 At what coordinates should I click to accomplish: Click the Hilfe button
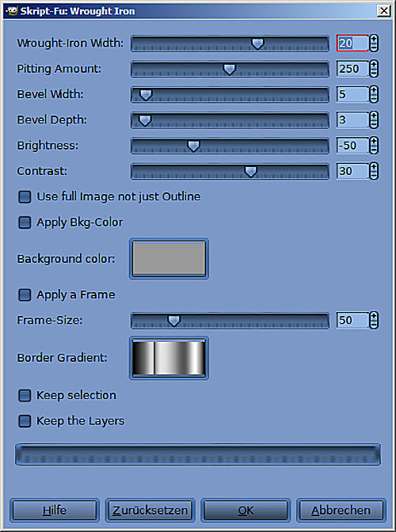[55, 511]
